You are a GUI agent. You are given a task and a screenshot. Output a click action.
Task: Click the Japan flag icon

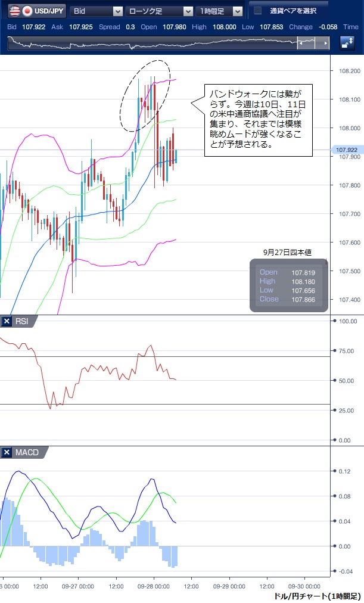click(x=27, y=11)
